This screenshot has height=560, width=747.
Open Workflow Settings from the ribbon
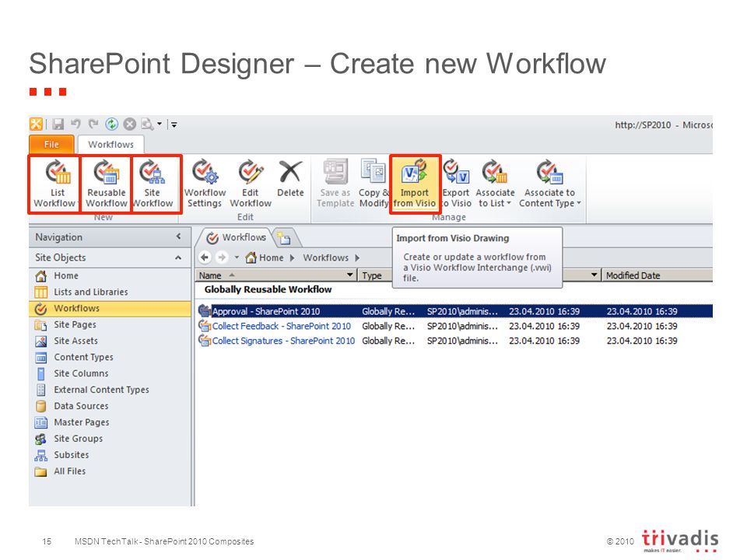(205, 184)
